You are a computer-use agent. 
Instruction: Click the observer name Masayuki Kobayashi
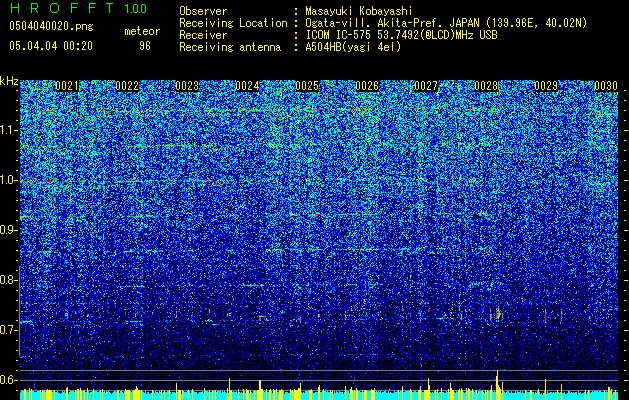(x=358, y=11)
